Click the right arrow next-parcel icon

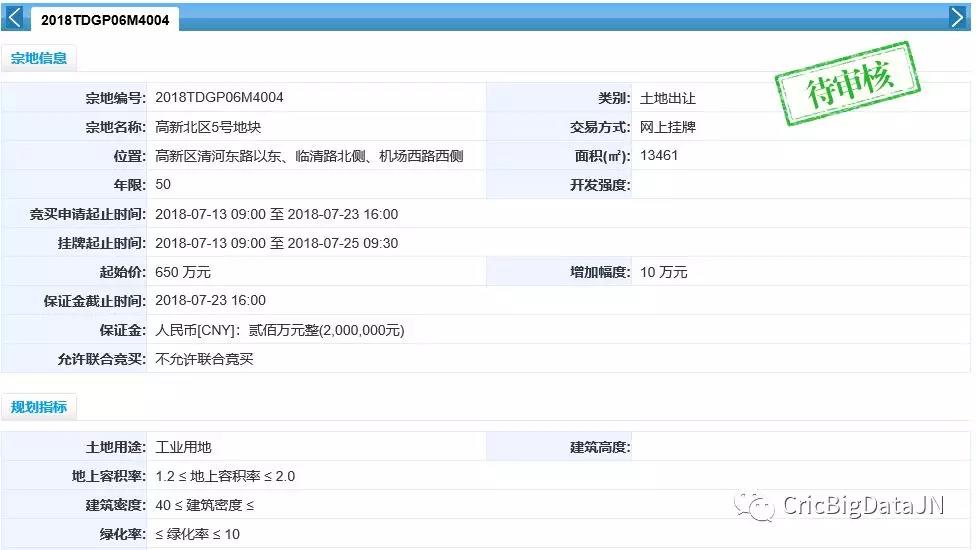point(958,18)
